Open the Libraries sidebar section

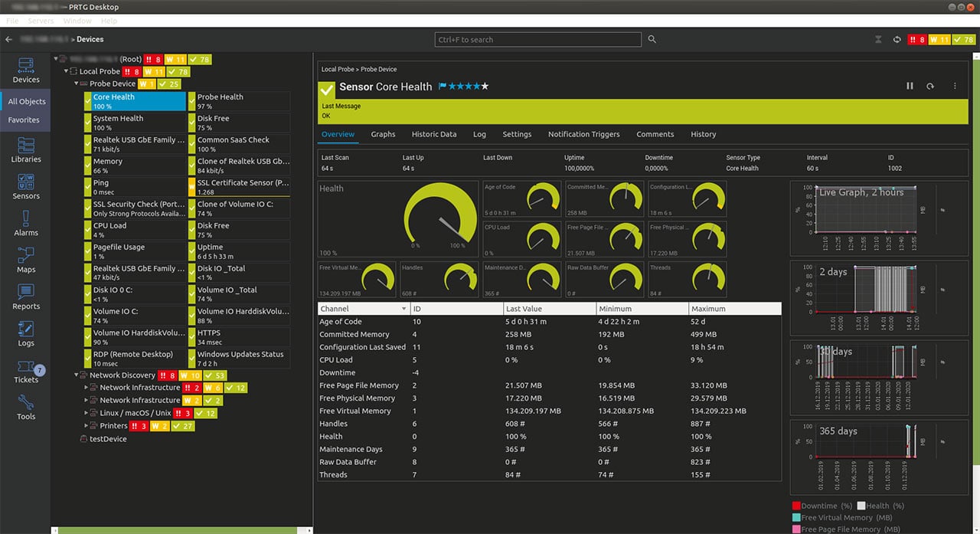25,149
